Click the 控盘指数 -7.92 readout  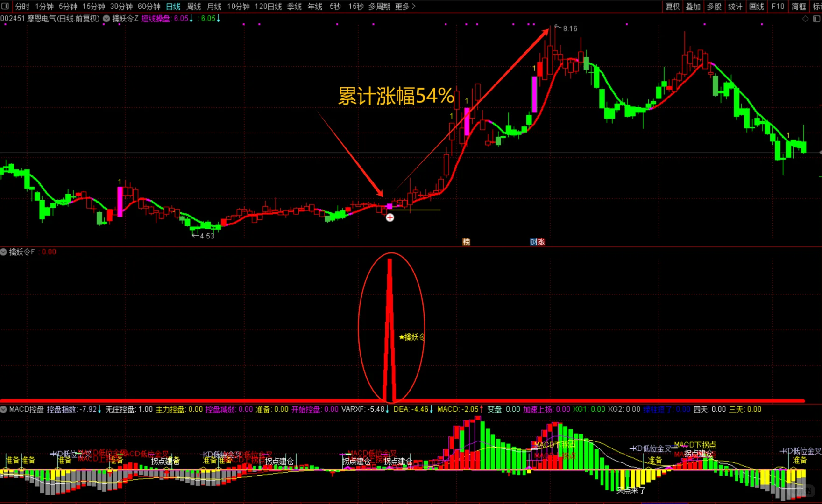point(74,409)
